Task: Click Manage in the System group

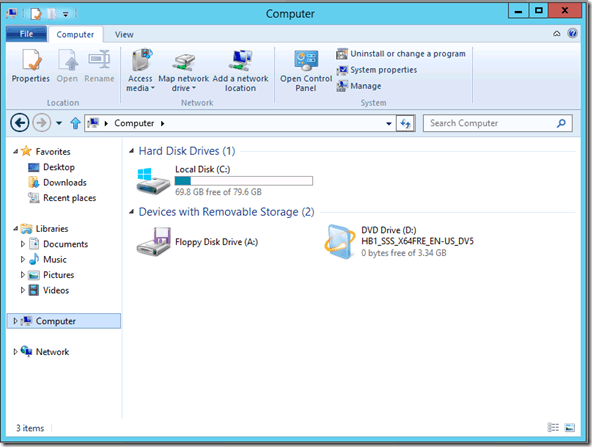Action: pyautogui.click(x=359, y=86)
